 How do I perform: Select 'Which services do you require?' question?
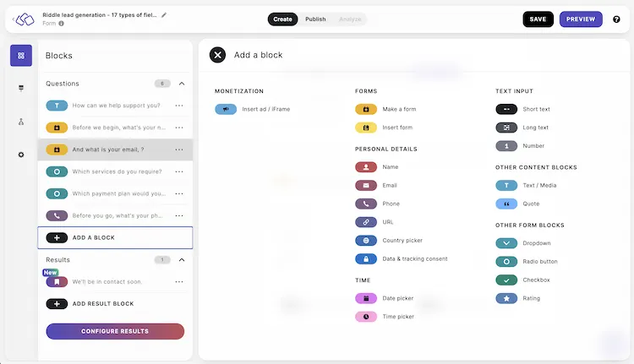(x=115, y=171)
